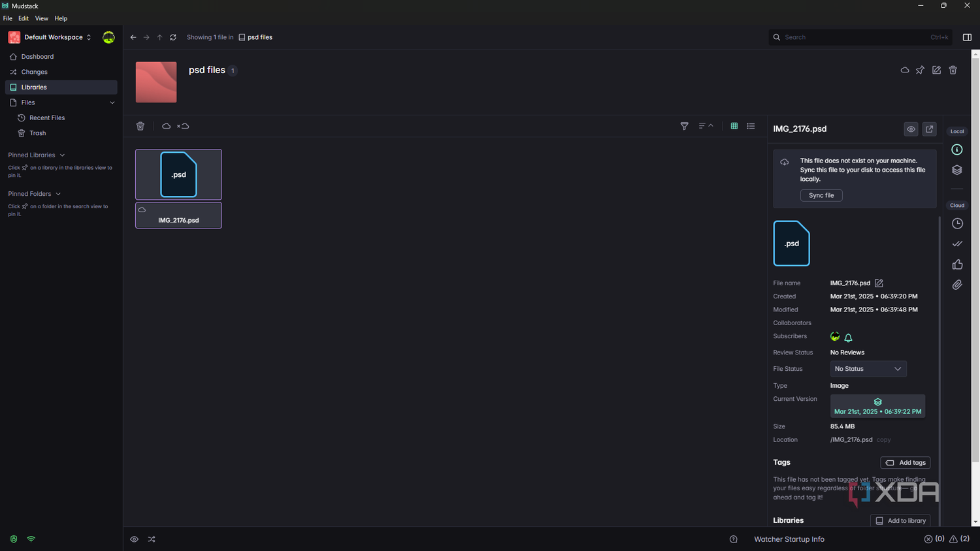Switch to grid view
This screenshot has height=551, width=980.
point(734,126)
